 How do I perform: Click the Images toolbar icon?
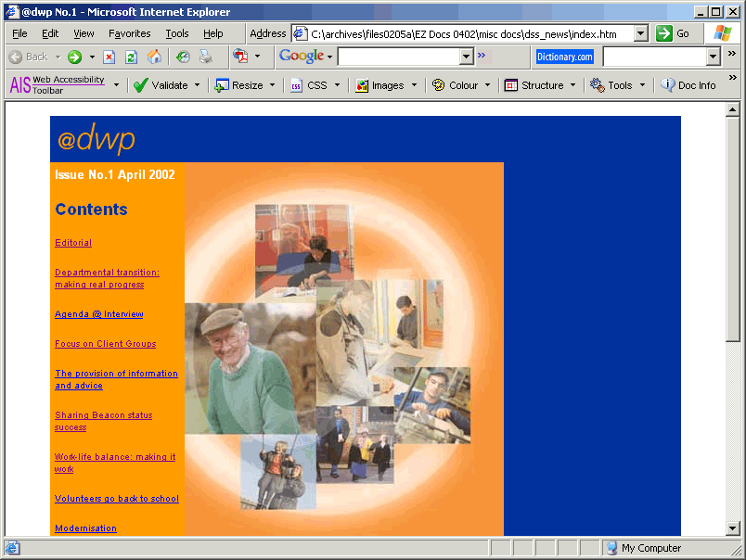362,85
